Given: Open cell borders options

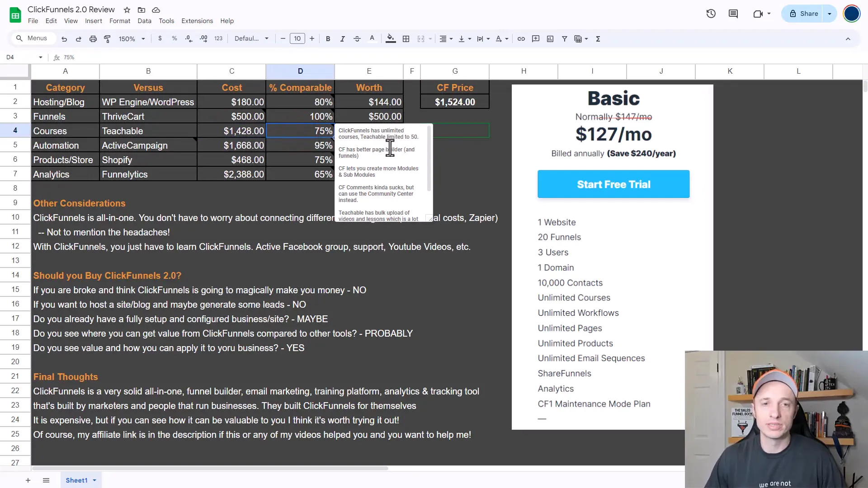Looking at the screenshot, I should 406,39.
